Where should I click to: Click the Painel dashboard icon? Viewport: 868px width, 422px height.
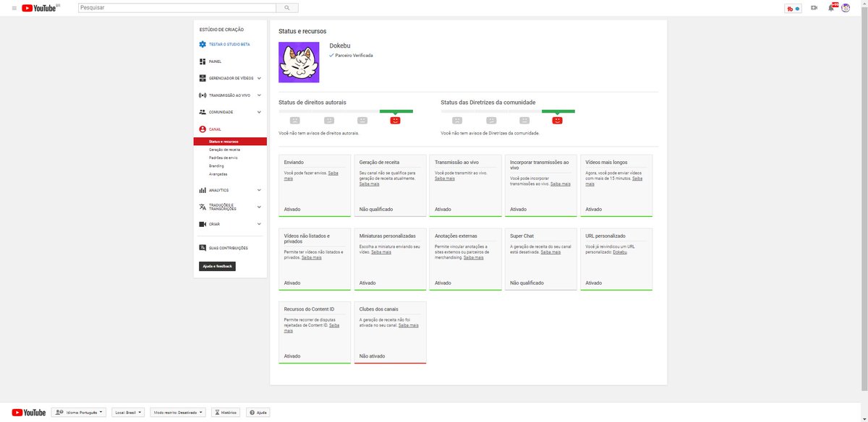point(203,61)
